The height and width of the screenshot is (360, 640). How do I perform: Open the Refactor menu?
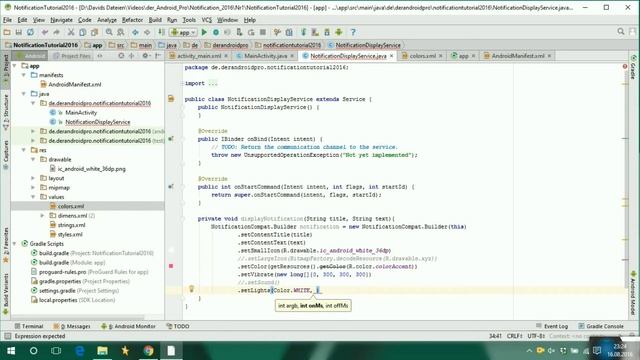(x=132, y=20)
